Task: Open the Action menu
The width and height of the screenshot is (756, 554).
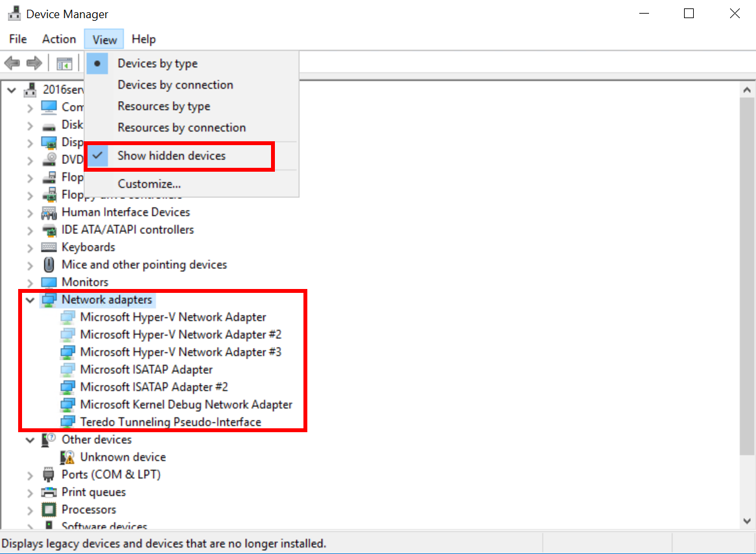Action: coord(59,39)
